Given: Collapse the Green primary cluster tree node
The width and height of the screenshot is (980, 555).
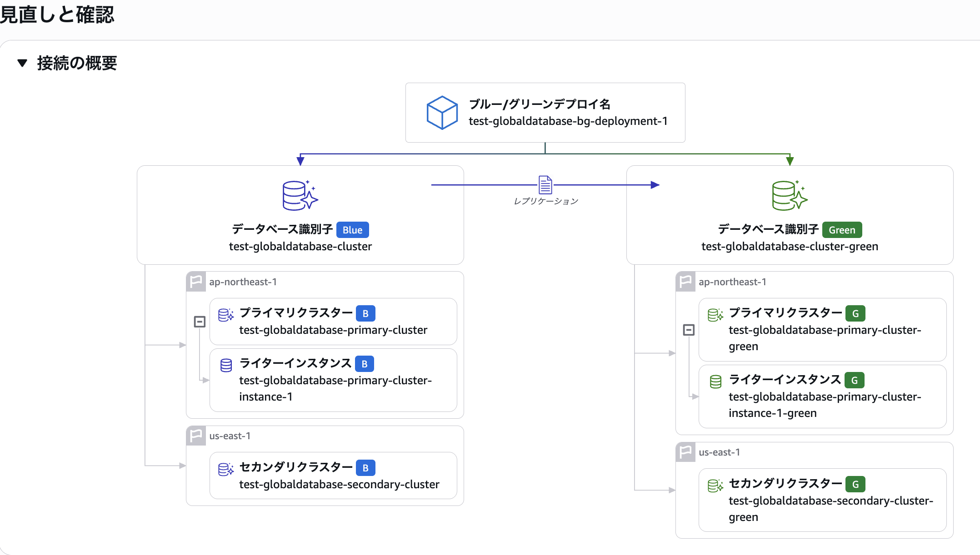Looking at the screenshot, I should (688, 330).
